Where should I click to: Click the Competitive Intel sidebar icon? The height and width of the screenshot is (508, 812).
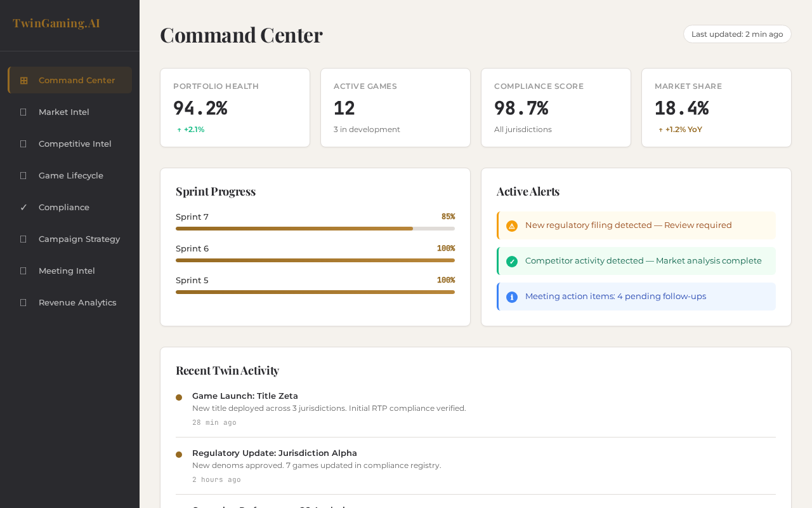tap(24, 144)
